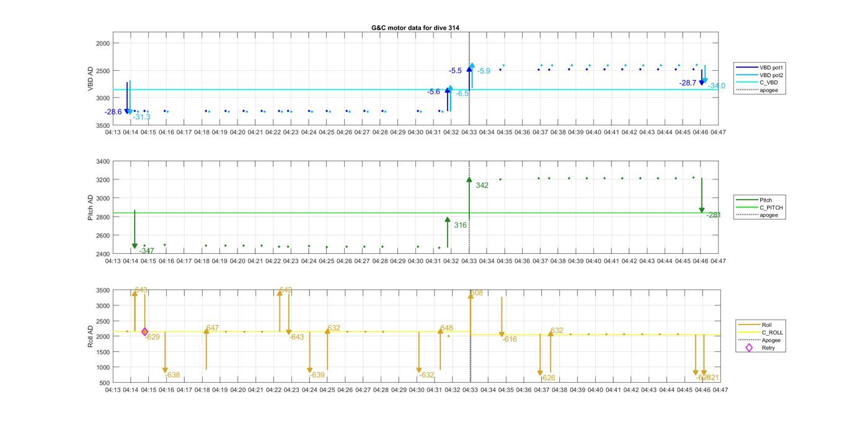Click the -6.5 annotation in VBD plot

[463, 94]
